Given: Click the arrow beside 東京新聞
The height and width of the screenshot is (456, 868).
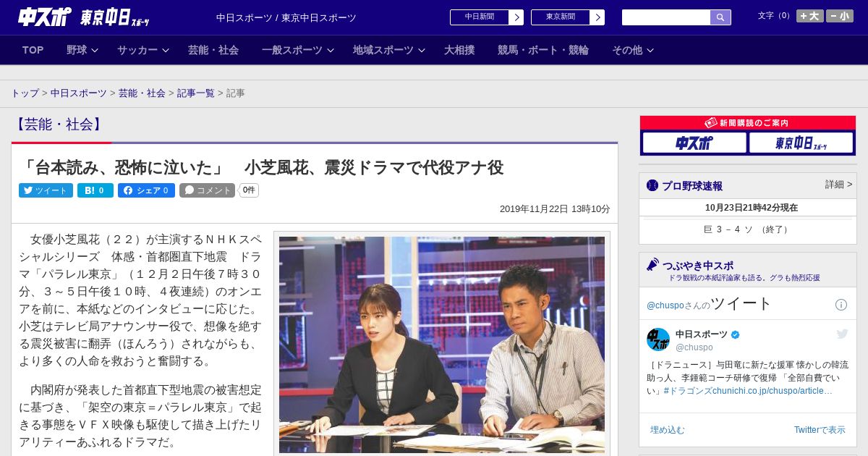Looking at the screenshot, I should point(597,17).
